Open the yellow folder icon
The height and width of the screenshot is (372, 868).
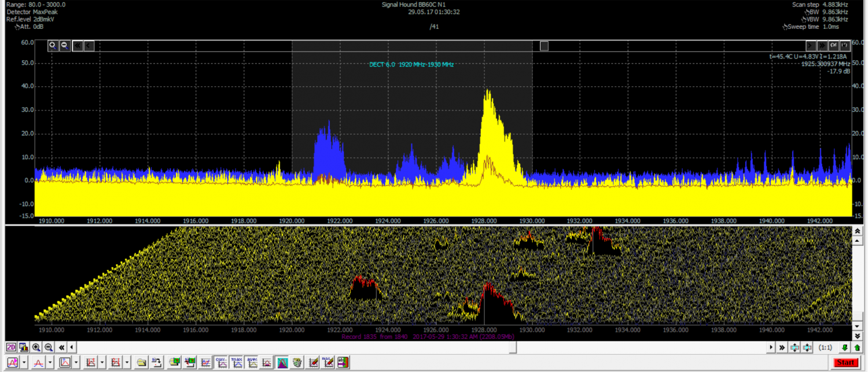[141, 363]
